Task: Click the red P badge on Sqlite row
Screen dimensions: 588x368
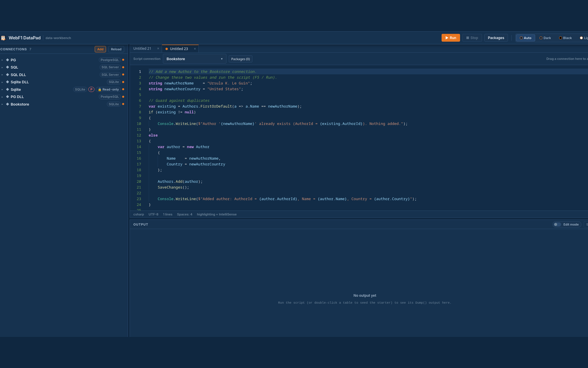Action: 91,90
